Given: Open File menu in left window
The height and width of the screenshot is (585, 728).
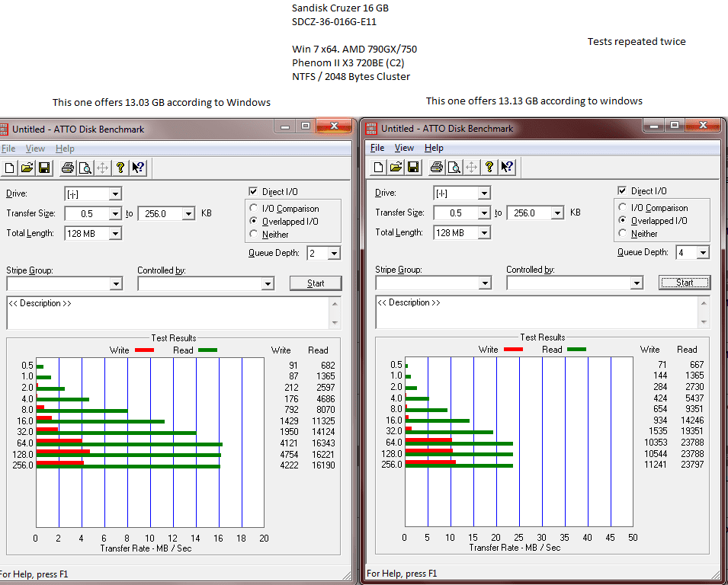Looking at the screenshot, I should [8, 149].
